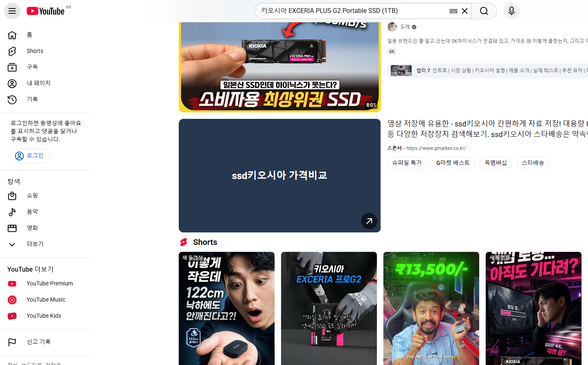This screenshot has height=365, width=588.
Task: Click the video description starting 일본 브랜드인
Action: 488,41
